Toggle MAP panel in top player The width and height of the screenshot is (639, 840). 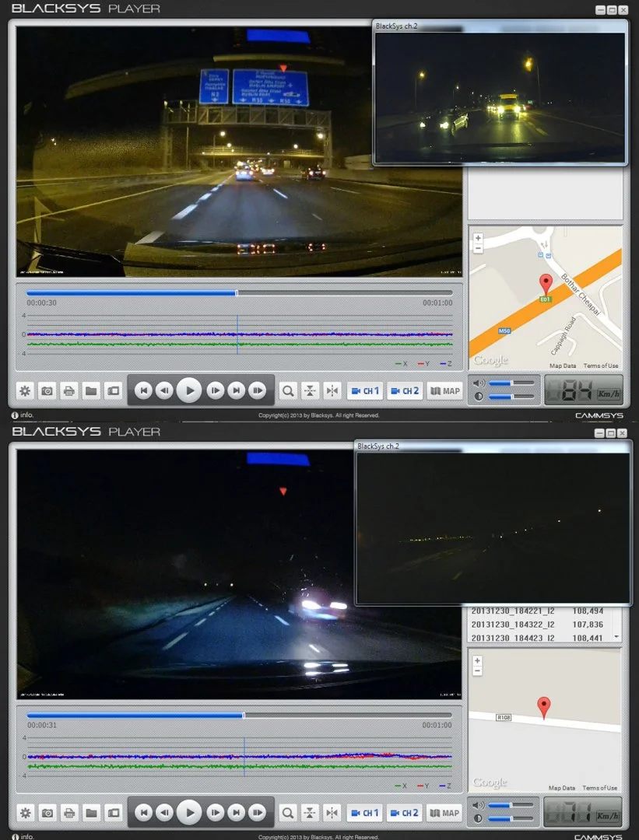[x=445, y=391]
